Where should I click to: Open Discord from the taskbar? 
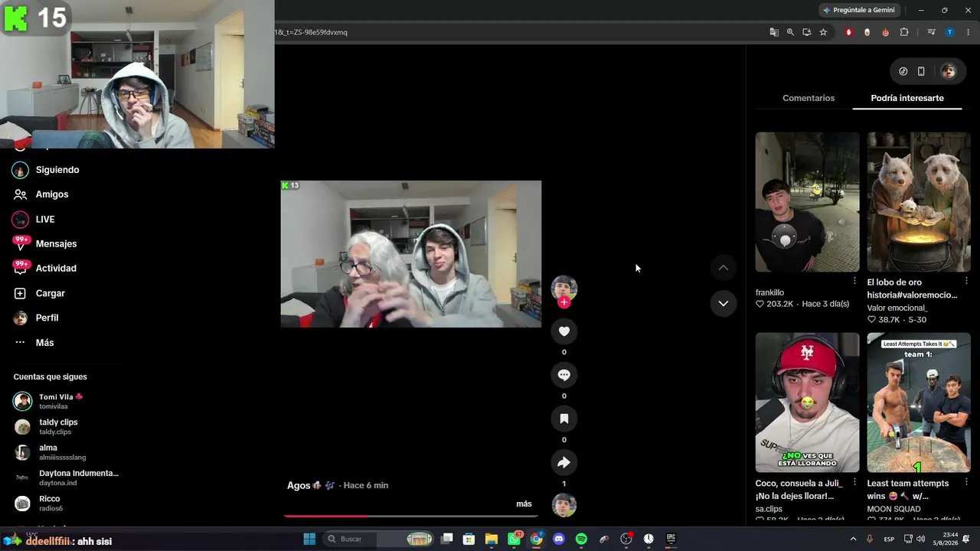[x=559, y=539]
